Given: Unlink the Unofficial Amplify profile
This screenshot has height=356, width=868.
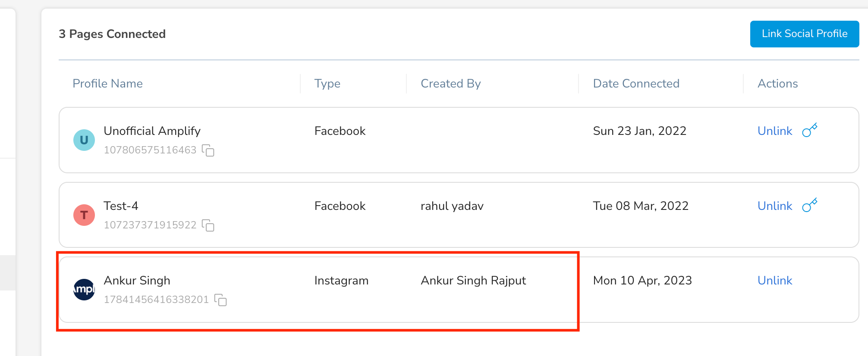Looking at the screenshot, I should coord(775,131).
